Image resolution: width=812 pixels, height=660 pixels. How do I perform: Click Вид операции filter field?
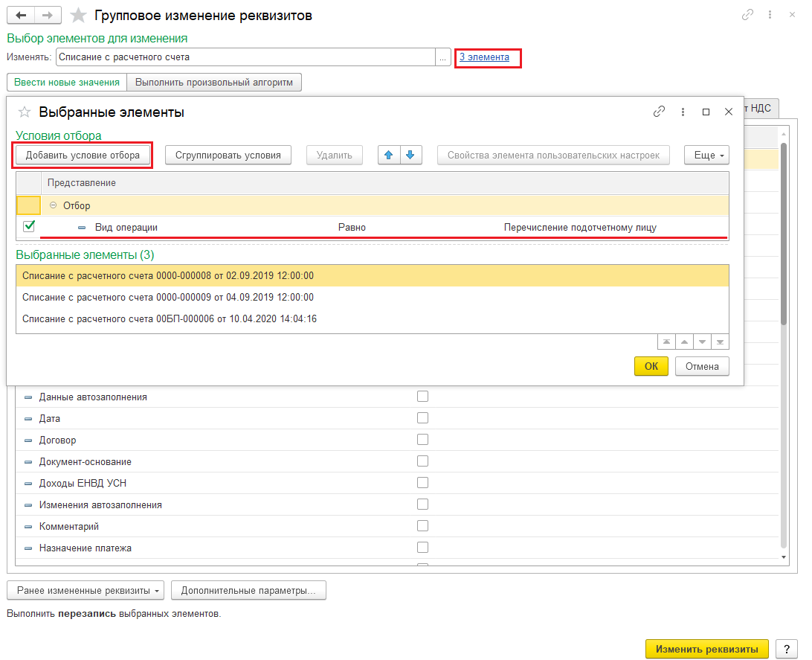click(126, 228)
